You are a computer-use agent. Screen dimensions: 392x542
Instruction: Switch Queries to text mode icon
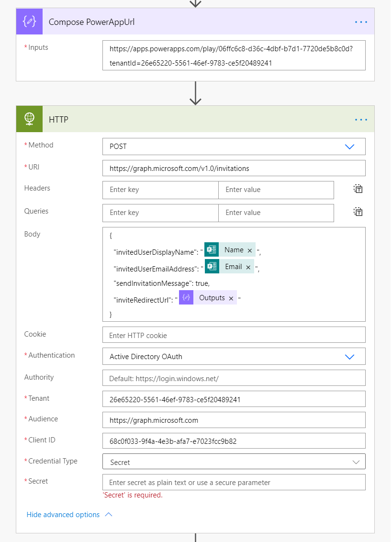click(x=358, y=212)
